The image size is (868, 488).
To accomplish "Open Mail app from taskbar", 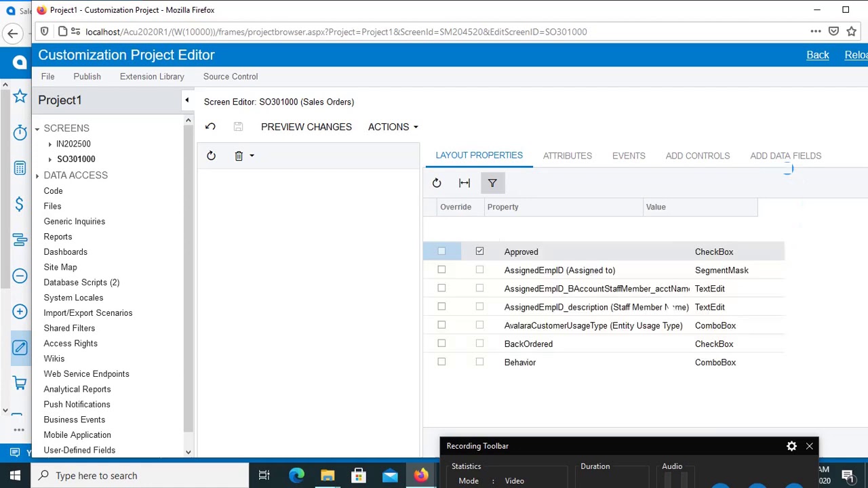I will 390,475.
